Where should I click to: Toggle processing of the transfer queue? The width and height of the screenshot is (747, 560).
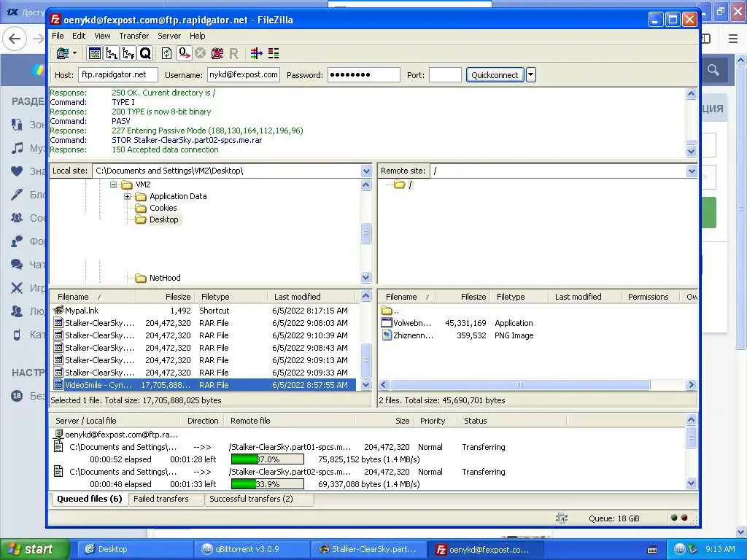[184, 53]
